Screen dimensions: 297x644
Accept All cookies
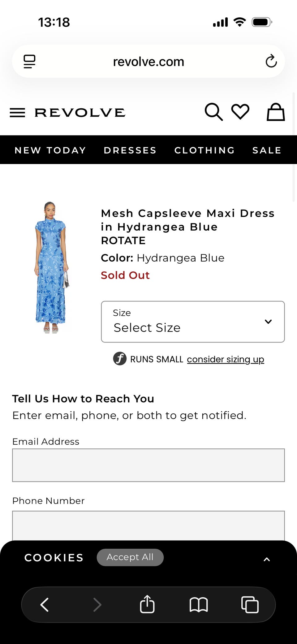tap(130, 557)
